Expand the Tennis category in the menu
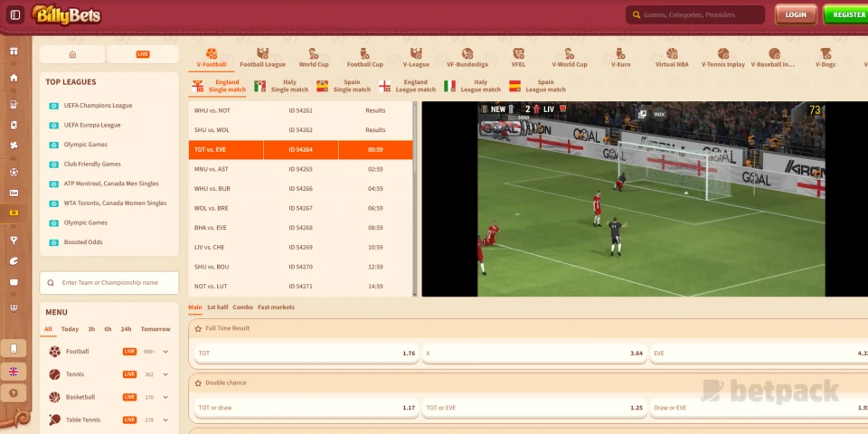Screen dimensions: 868x434 (x=74, y=374)
